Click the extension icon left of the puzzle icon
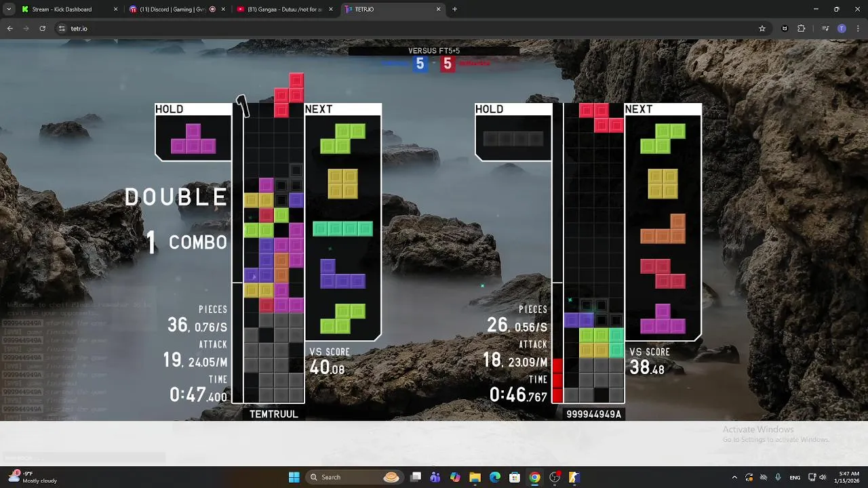 [785, 28]
